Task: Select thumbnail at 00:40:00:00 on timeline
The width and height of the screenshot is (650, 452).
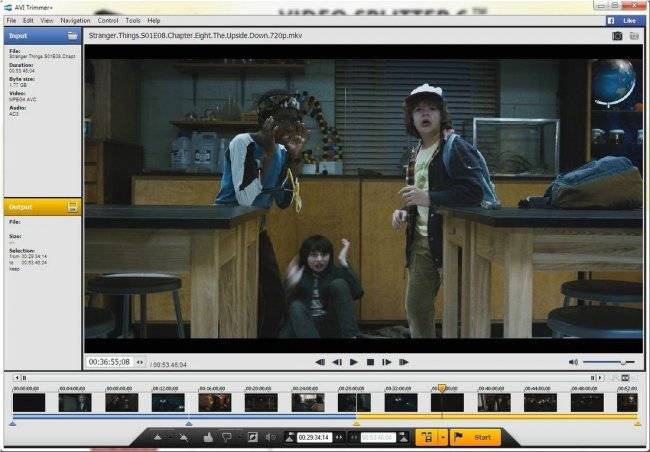Action: click(x=494, y=403)
